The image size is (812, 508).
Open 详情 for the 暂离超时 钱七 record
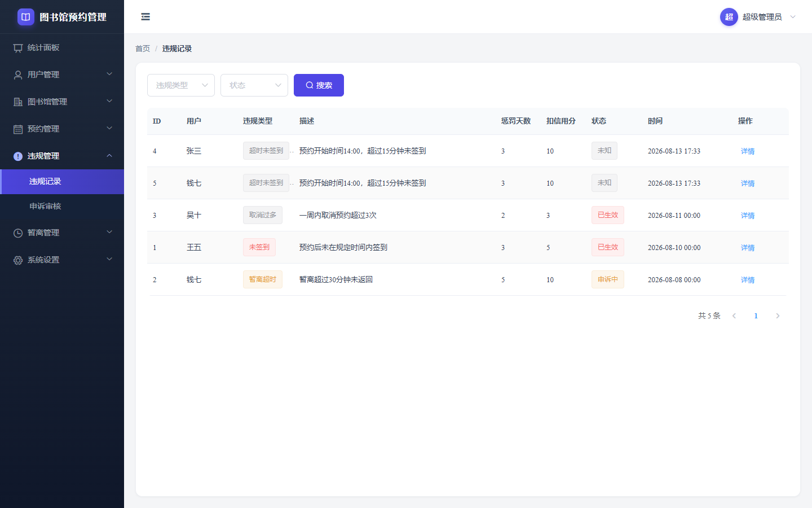748,280
